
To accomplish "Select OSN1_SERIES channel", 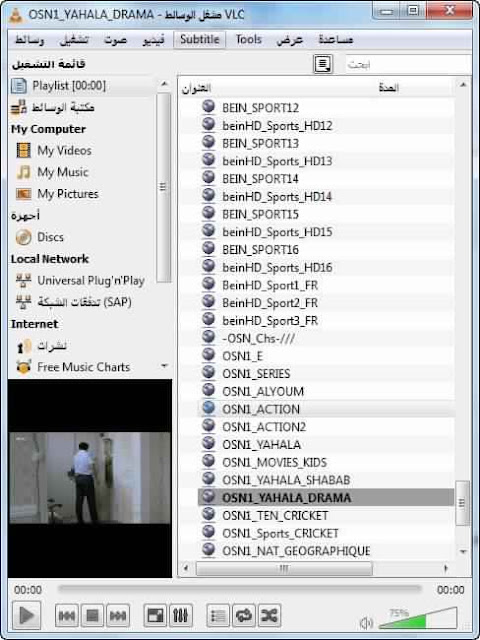I will pos(256,374).
